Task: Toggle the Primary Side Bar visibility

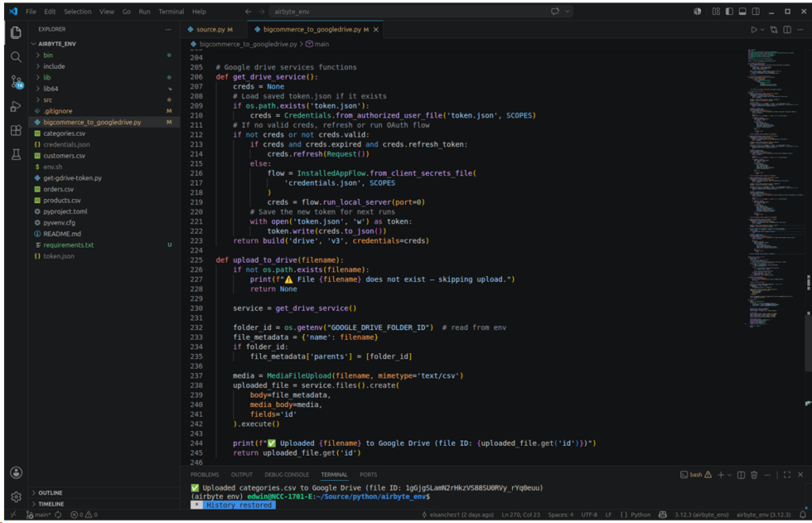Action: click(x=730, y=11)
